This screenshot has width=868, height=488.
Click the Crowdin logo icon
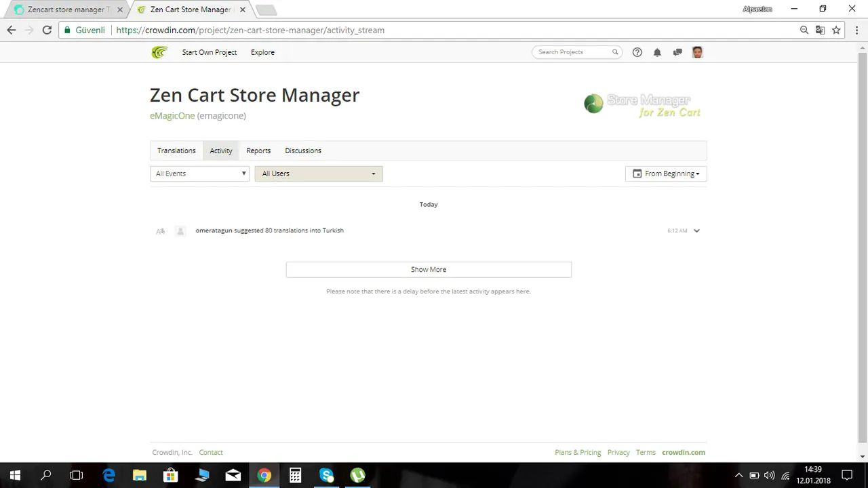tap(159, 52)
